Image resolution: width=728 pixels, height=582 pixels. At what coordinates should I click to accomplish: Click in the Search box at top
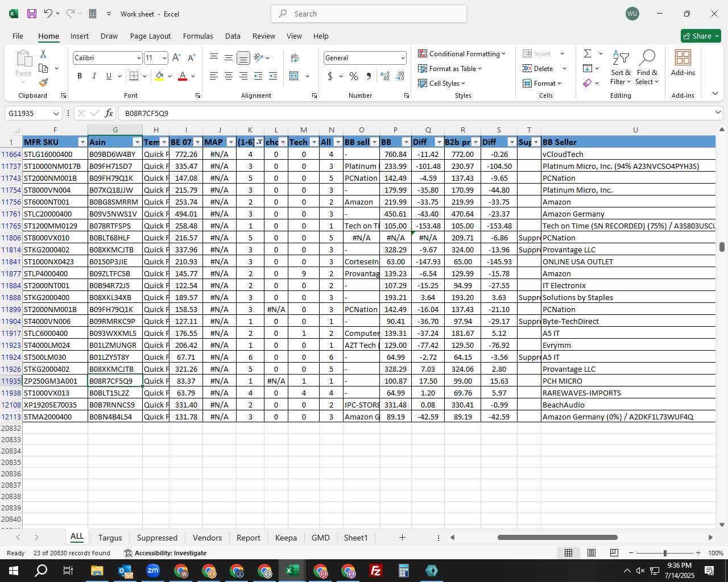(369, 14)
